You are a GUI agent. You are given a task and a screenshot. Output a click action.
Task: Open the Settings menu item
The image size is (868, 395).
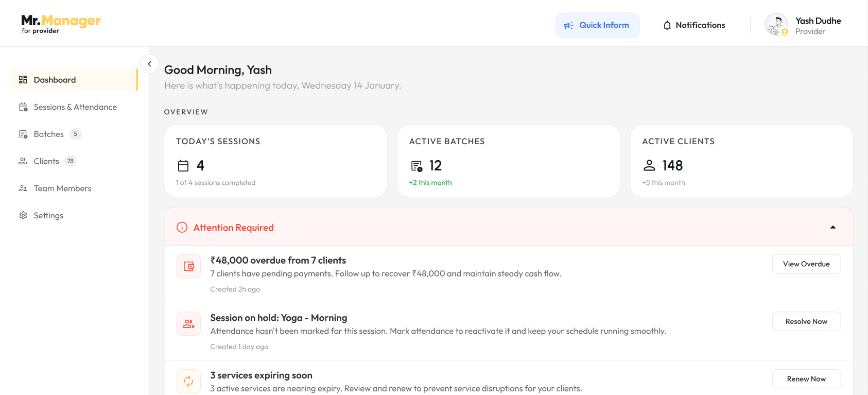point(74,215)
